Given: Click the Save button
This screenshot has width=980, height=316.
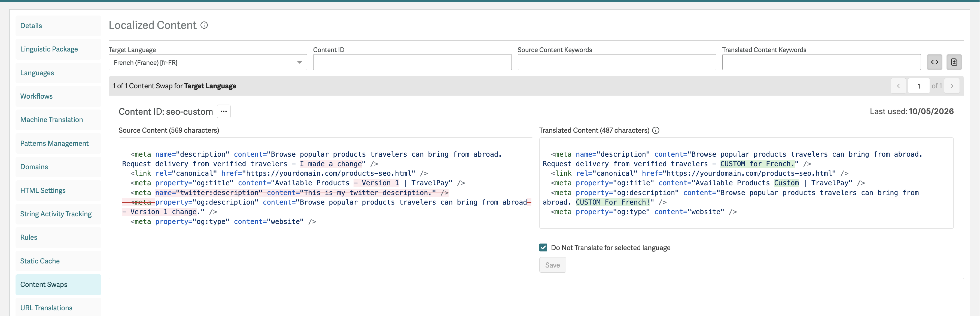Looking at the screenshot, I should tap(552, 265).
